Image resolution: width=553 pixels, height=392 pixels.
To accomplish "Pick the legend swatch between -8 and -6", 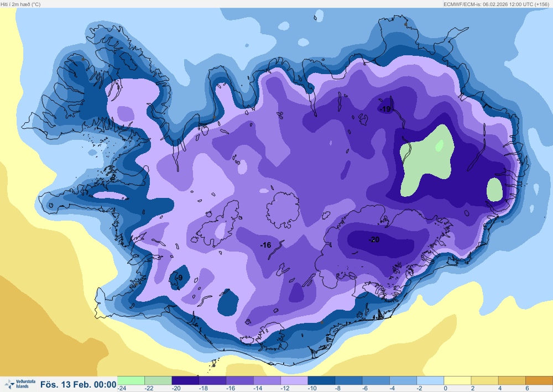I will (349, 380).
